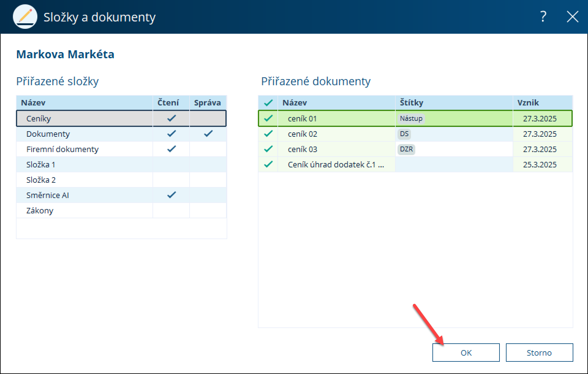Screen dimensions: 588x374
Task: Toggle Čtení permission for Ceníky folder
Action: 171,118
